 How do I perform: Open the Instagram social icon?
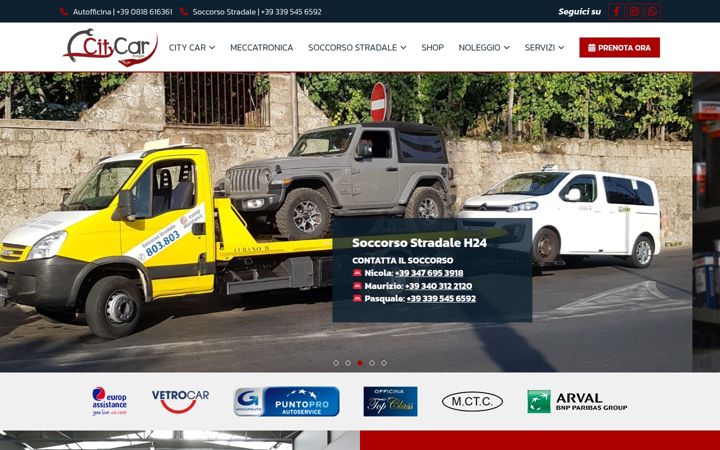point(634,11)
